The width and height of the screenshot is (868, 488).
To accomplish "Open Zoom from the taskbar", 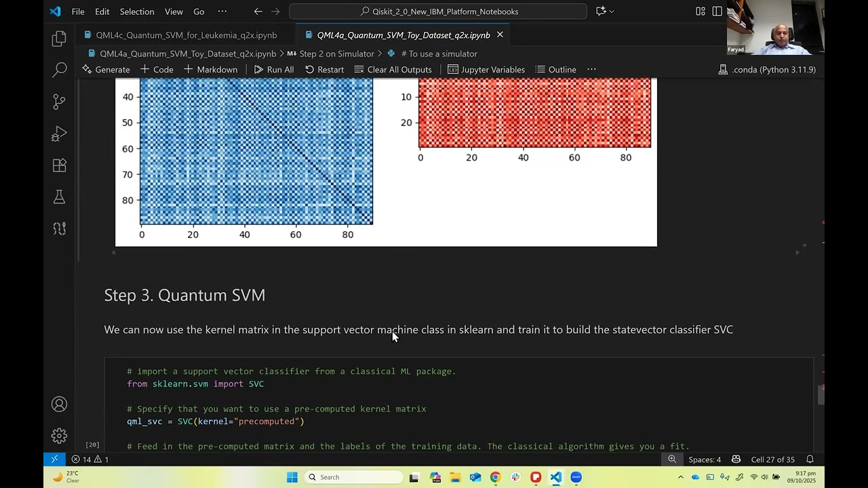I will pyautogui.click(x=576, y=477).
